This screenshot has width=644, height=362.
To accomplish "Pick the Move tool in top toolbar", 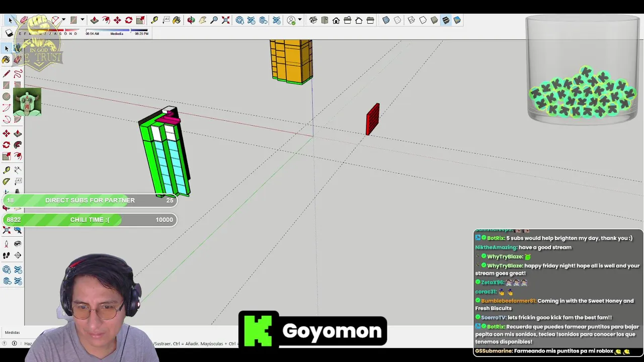I will [117, 20].
